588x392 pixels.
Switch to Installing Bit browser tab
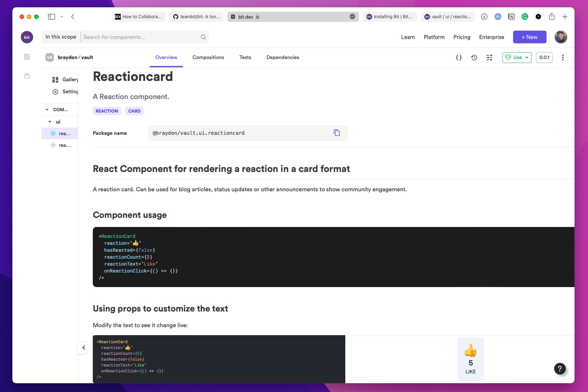[x=390, y=17]
